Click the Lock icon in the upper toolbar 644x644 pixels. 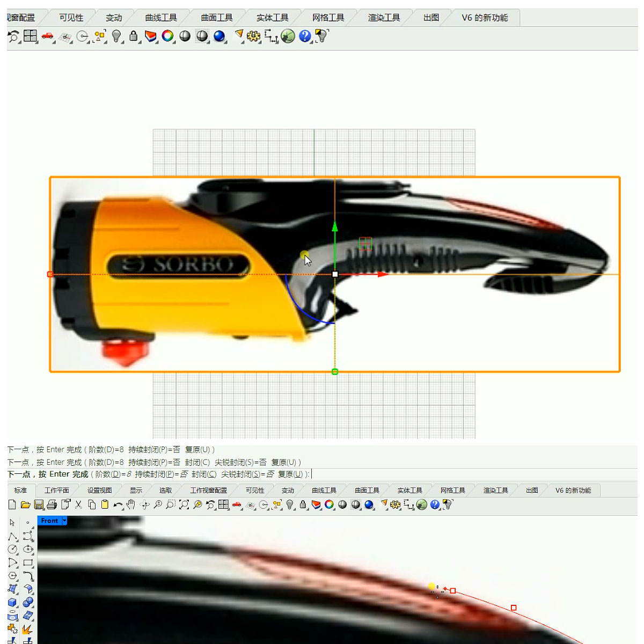[x=134, y=36]
